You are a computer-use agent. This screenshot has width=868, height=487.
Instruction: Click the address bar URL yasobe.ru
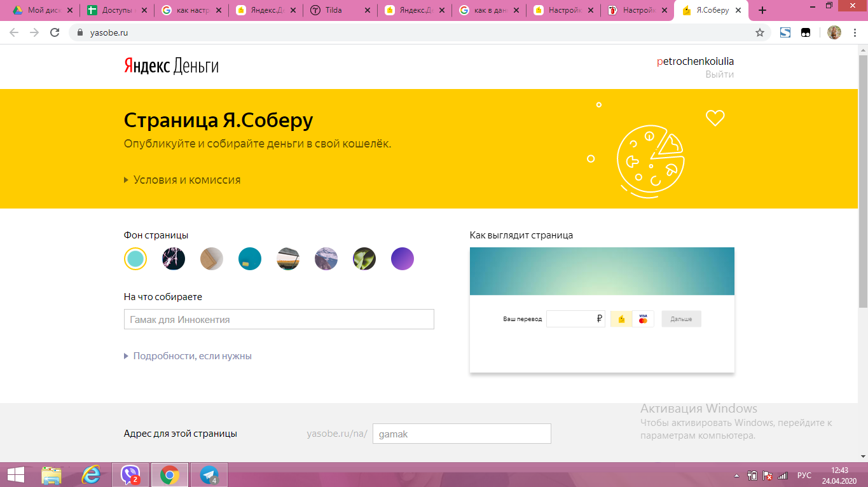[109, 32]
